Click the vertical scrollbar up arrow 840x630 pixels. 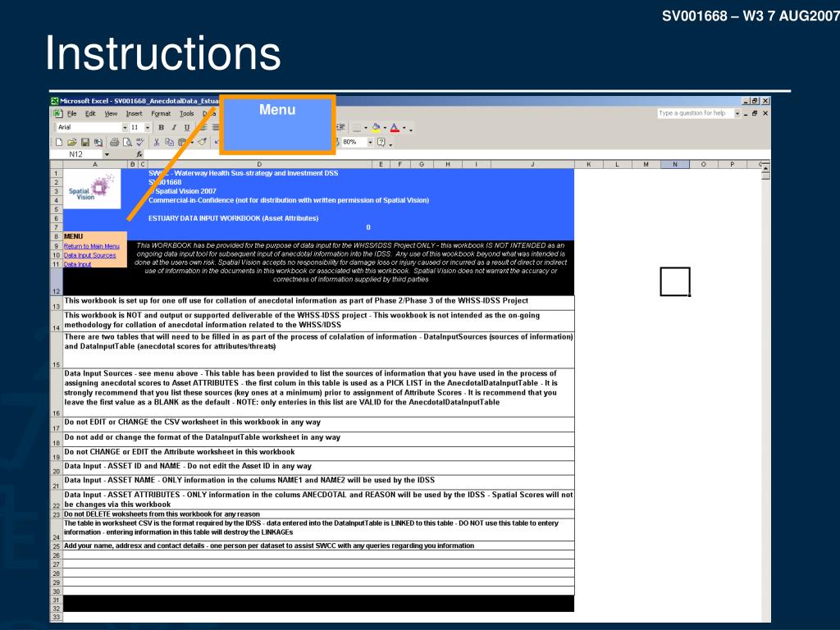coord(766,168)
